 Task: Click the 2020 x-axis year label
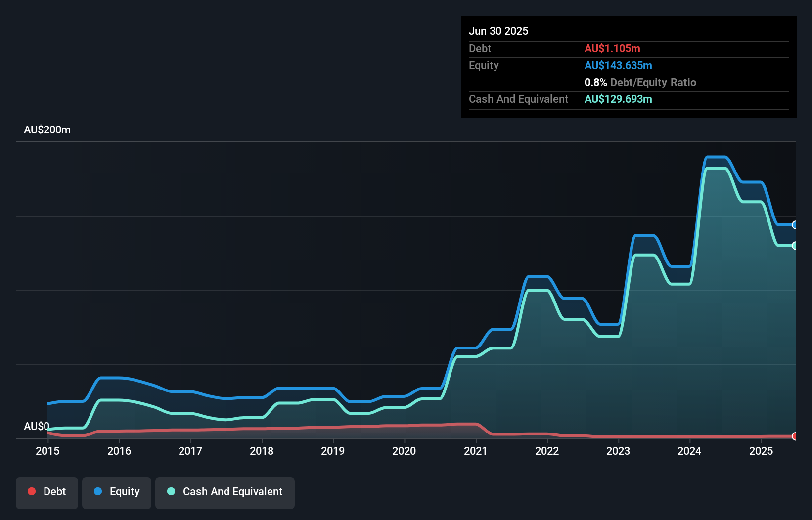point(404,451)
